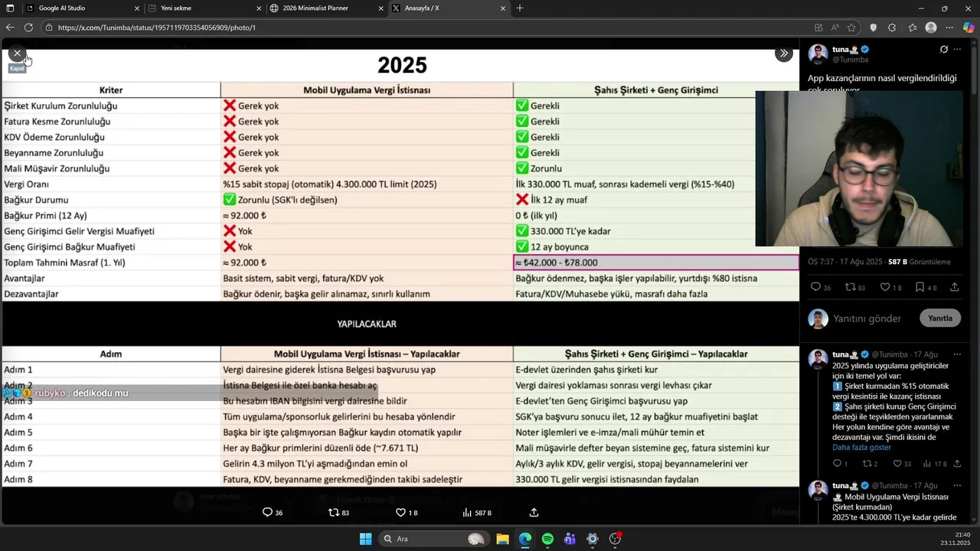Click the Yanıtla button
Viewport: 980px width, 551px height.
point(939,318)
